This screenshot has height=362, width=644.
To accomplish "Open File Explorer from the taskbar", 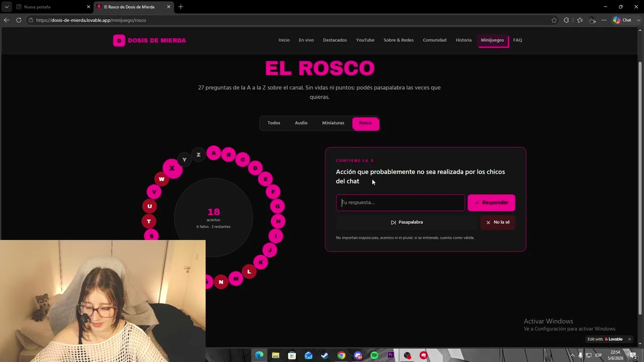I will tap(276, 355).
